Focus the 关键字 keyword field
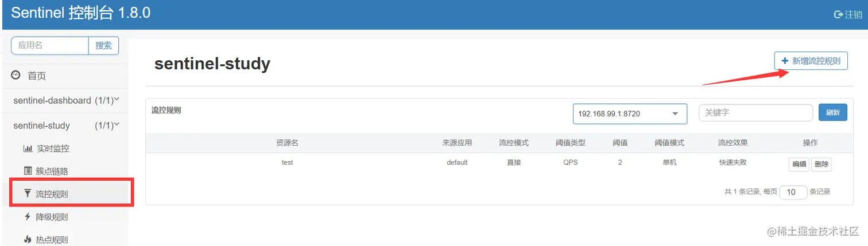This screenshot has width=868, height=246. point(755,113)
